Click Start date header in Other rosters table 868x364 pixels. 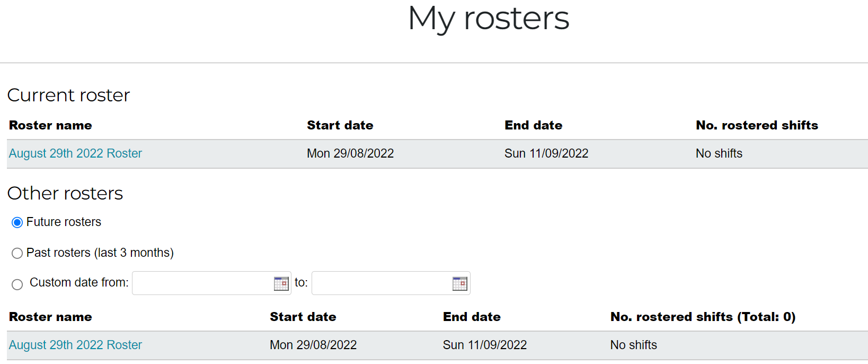click(303, 317)
